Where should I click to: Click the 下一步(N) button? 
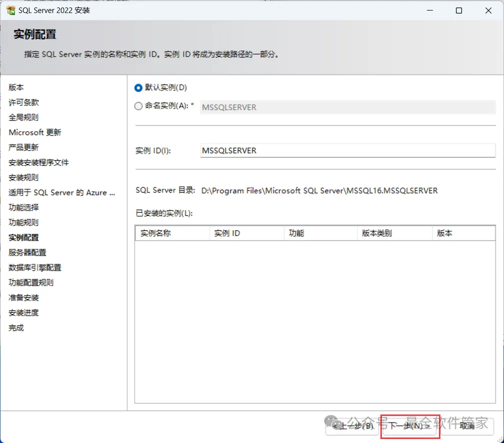click(409, 426)
